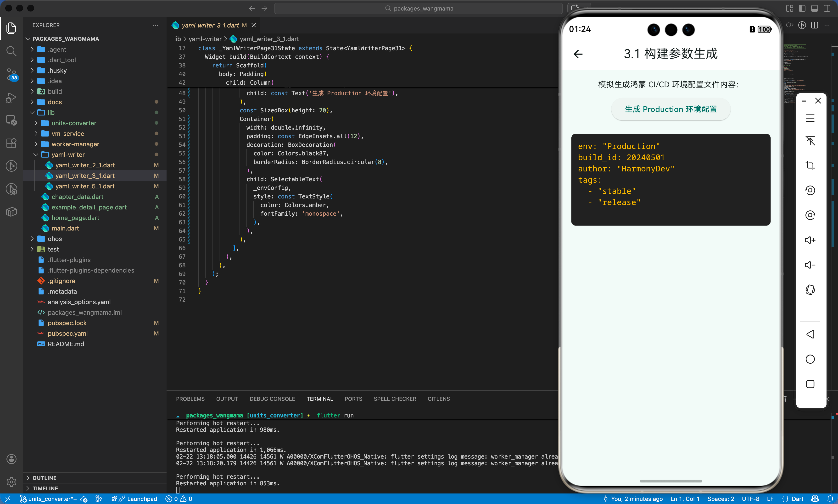Toggle the bottom panel layout icon
838x504 pixels.
(815, 9)
